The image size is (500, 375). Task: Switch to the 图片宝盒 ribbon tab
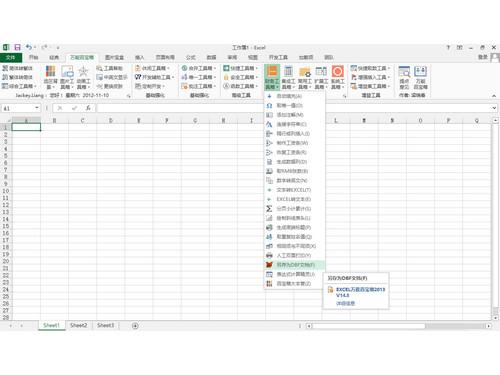coord(114,57)
